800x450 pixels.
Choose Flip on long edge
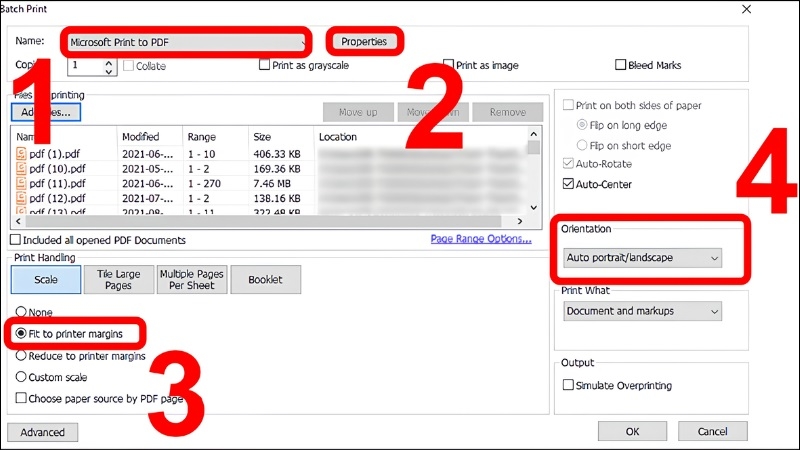click(582, 124)
